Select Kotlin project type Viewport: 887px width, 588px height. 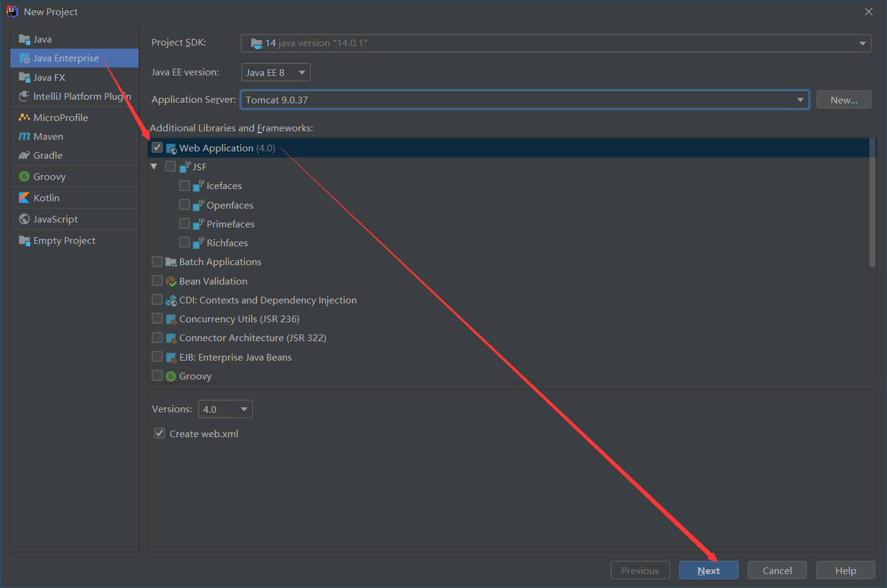(75, 198)
